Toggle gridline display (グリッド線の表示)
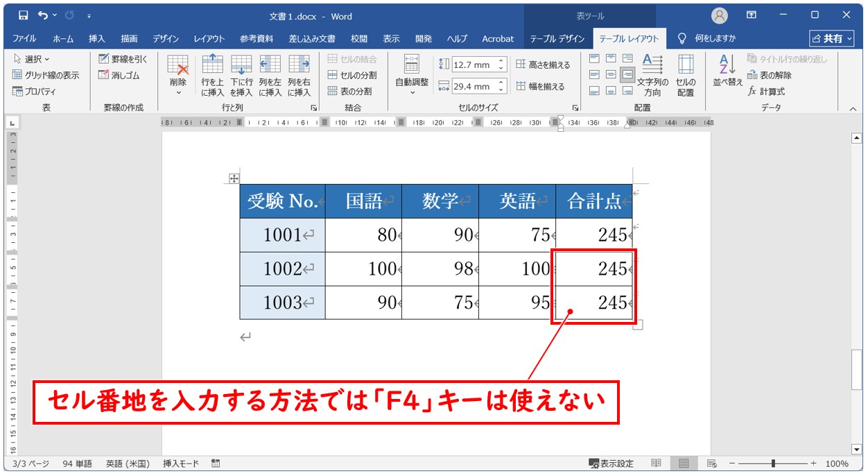This screenshot has width=868, height=476. coord(46,75)
